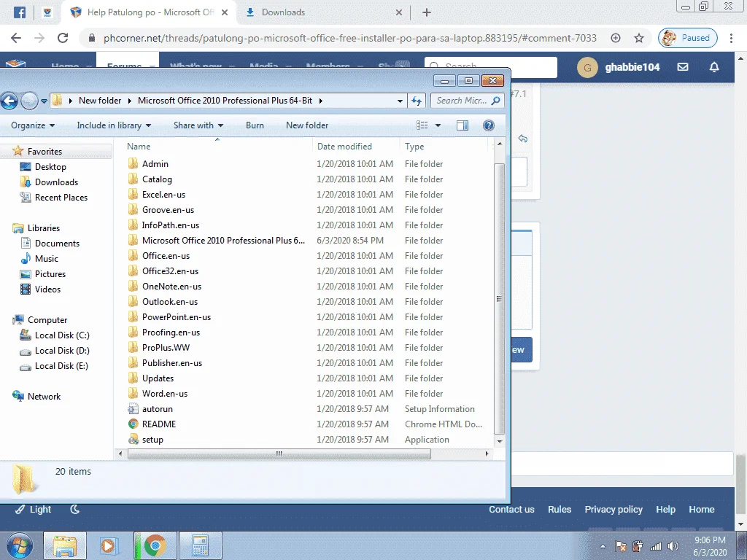Select the Groove.en-us folder

pyautogui.click(x=168, y=209)
